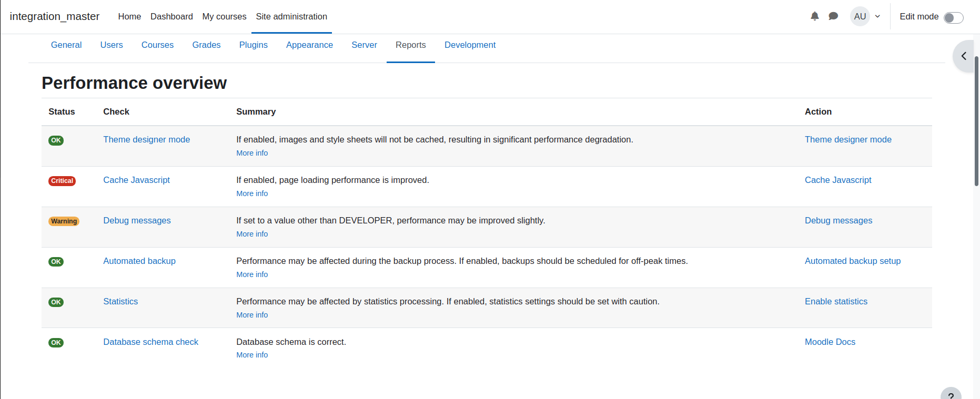This screenshot has width=980, height=399.
Task: Click More info under Automated backup summary
Action: tap(252, 274)
